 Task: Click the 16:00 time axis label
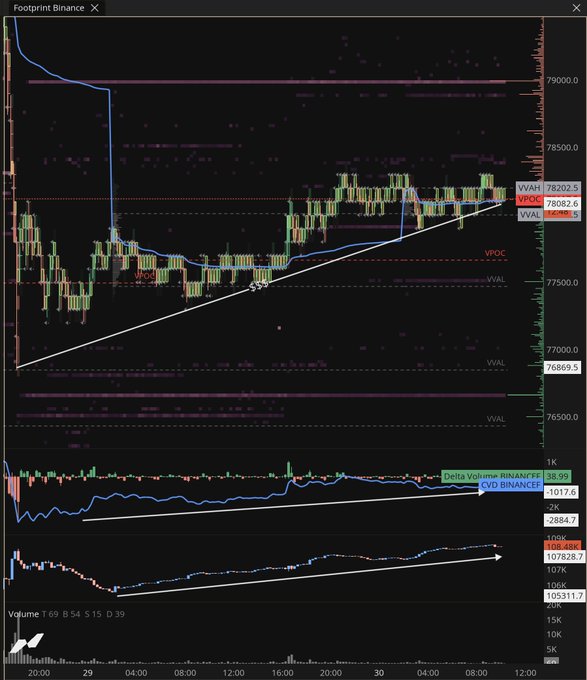click(282, 673)
